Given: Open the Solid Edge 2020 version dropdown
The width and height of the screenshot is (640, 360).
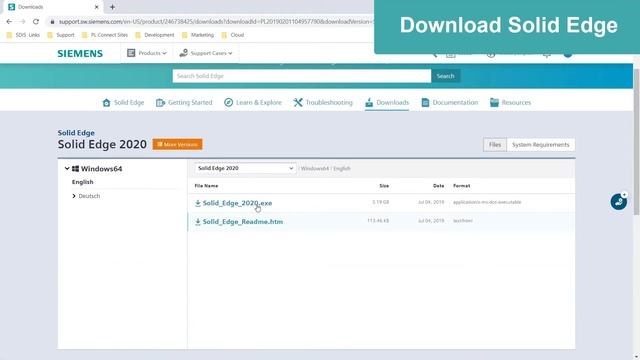Looking at the screenshot, I should click(245, 168).
